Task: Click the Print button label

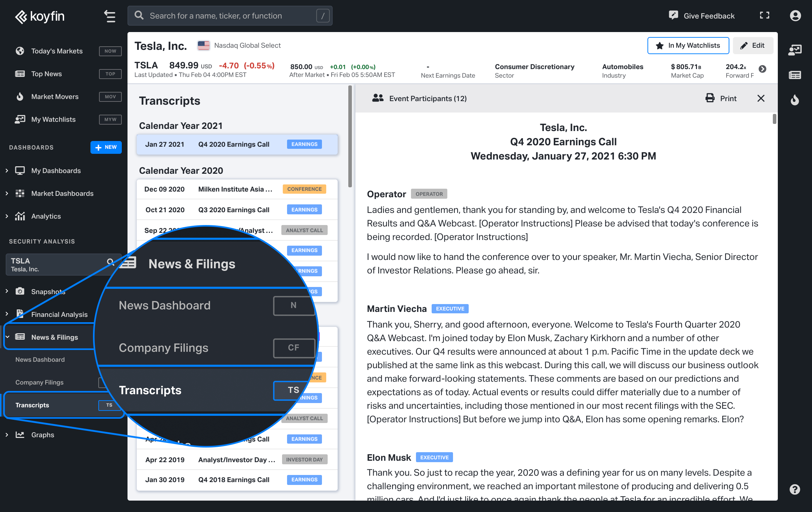Action: pyautogui.click(x=728, y=98)
